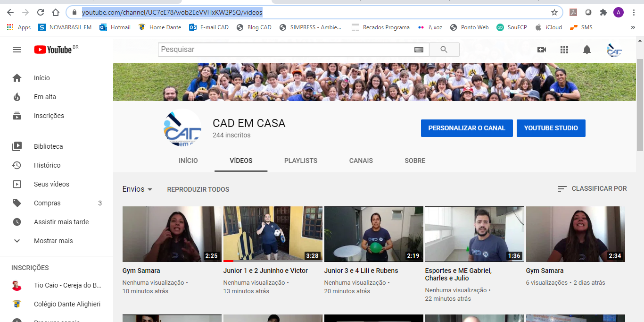
Task: Open Recados Programa bookmark
Action: point(381,27)
